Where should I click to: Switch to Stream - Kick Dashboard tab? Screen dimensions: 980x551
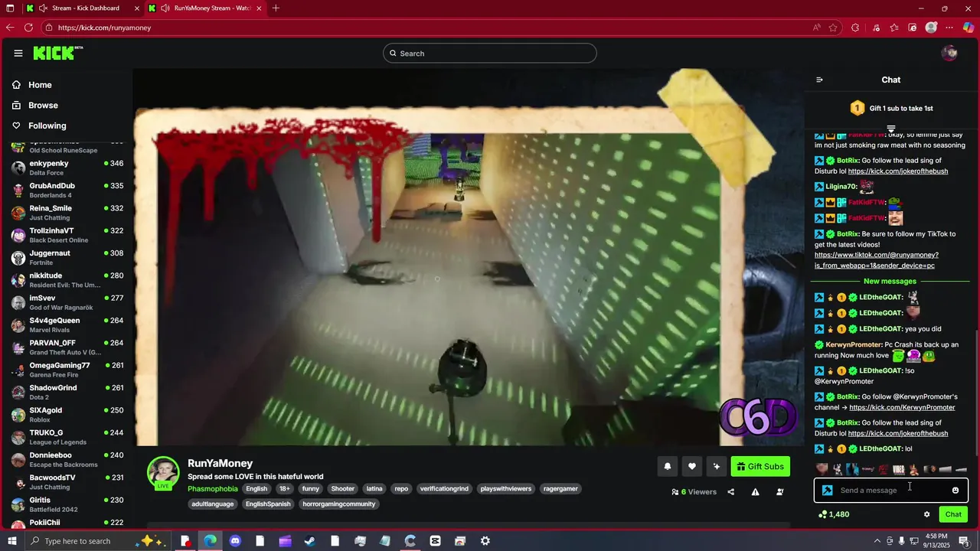click(x=81, y=8)
